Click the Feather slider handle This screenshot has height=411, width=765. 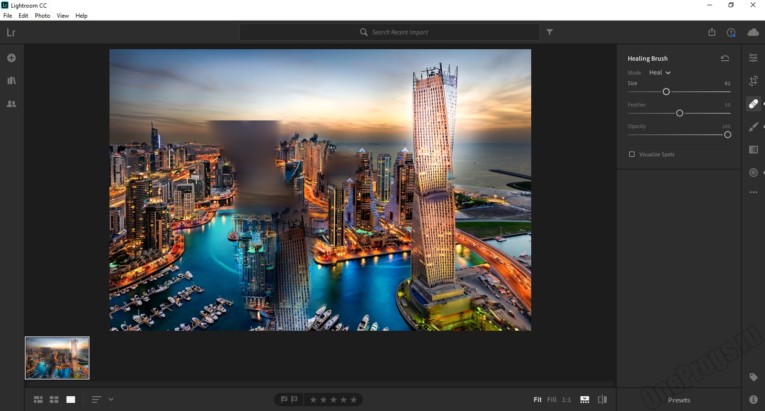(x=680, y=113)
